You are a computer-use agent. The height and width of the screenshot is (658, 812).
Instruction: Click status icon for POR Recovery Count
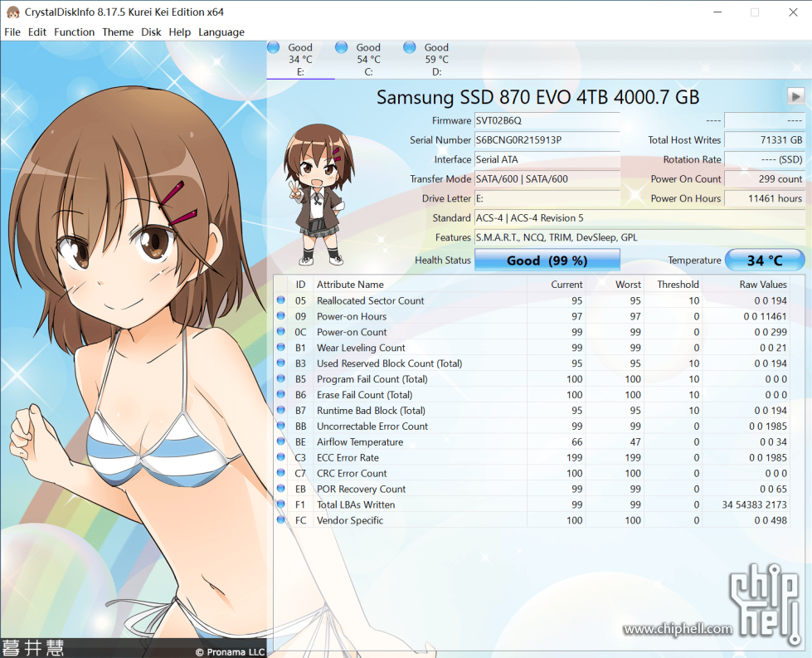coord(280,488)
